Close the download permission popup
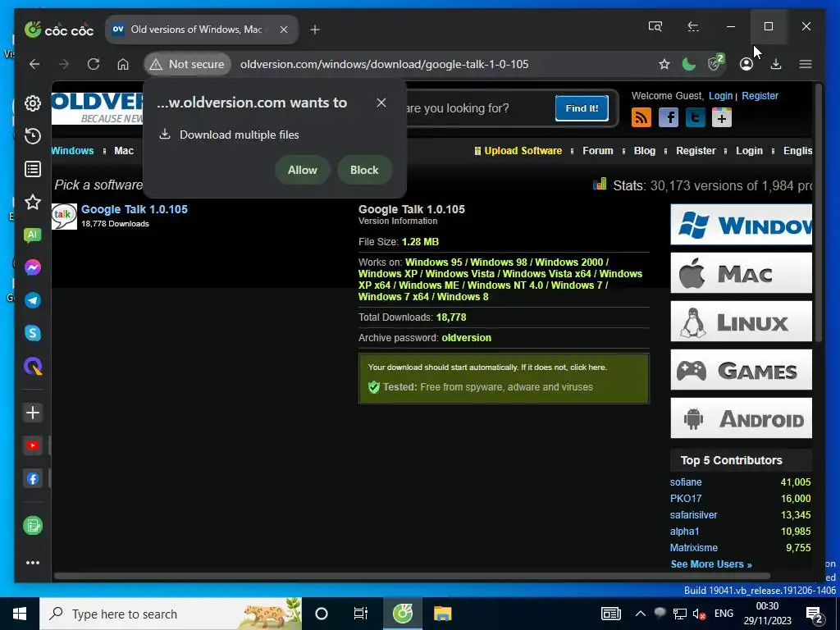The height and width of the screenshot is (630, 840). tap(381, 103)
